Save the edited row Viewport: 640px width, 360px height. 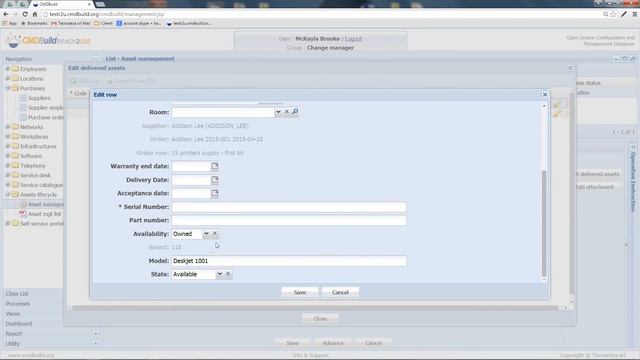click(300, 292)
